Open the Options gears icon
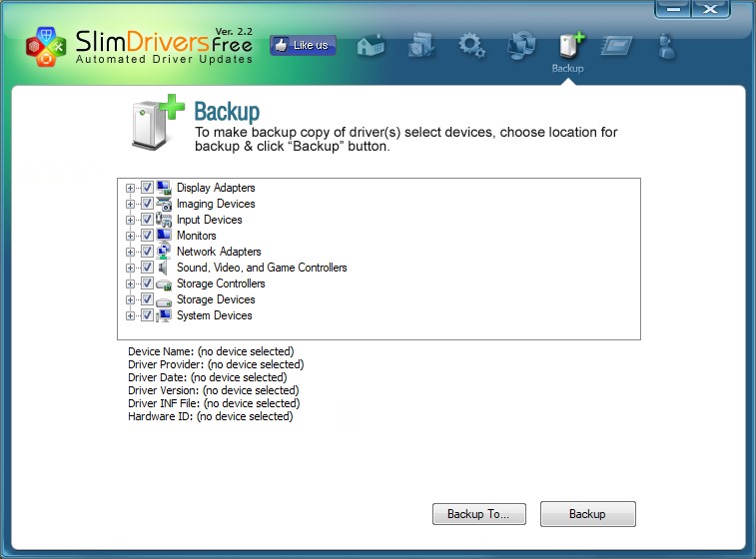756x559 pixels. click(x=471, y=46)
